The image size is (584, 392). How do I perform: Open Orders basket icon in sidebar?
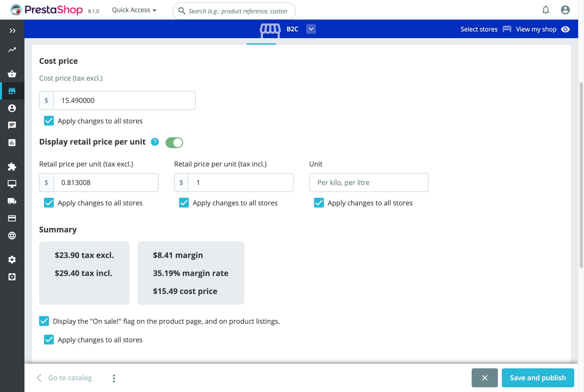[x=12, y=74]
